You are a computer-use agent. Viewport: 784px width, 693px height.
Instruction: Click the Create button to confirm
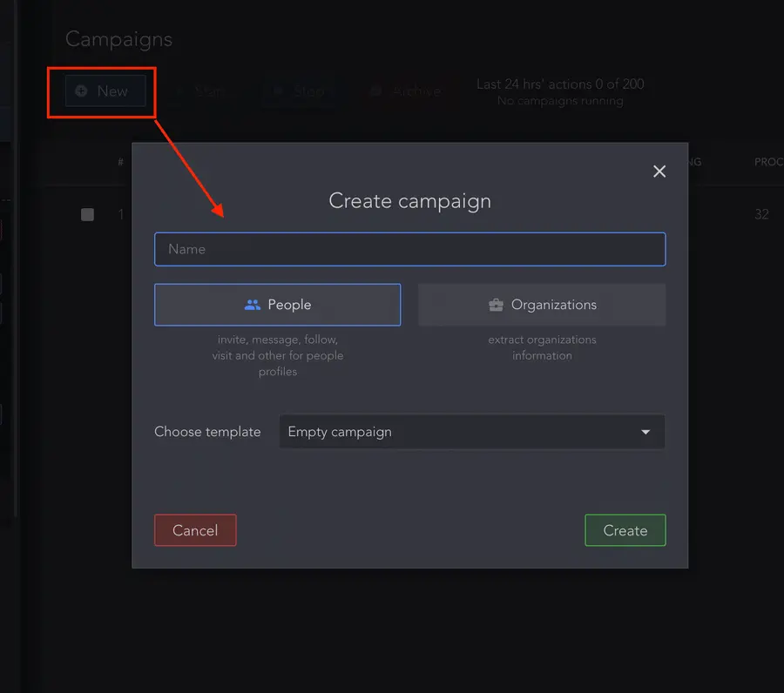[625, 530]
